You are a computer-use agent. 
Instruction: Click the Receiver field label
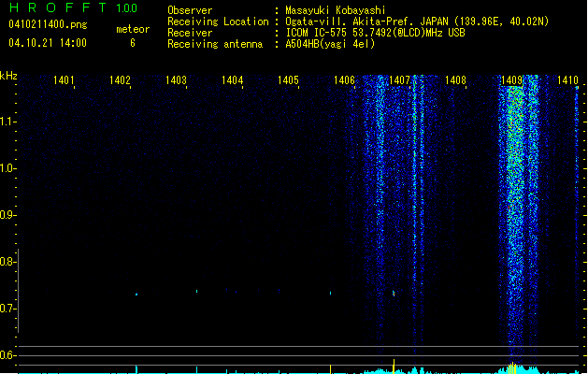point(190,33)
